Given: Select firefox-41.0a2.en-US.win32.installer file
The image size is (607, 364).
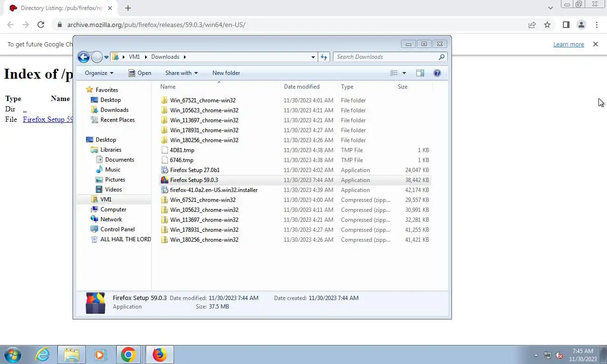Looking at the screenshot, I should click(294, 190).
